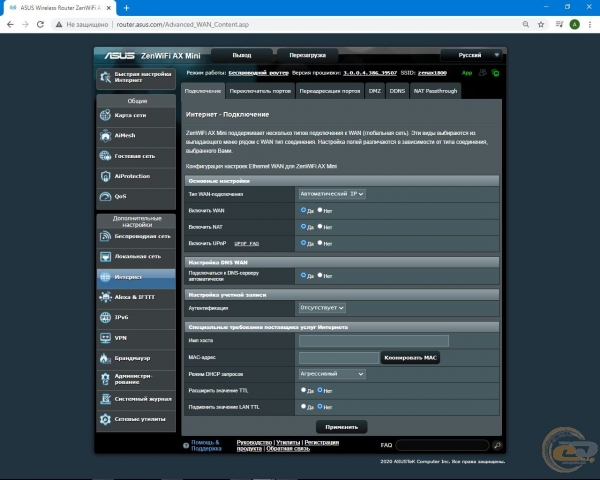Open the Quick Internet Setup icon

[105, 77]
